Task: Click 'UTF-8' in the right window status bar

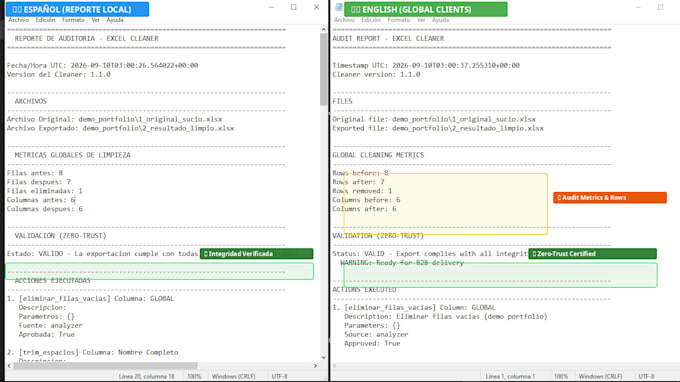Action: coord(647,376)
